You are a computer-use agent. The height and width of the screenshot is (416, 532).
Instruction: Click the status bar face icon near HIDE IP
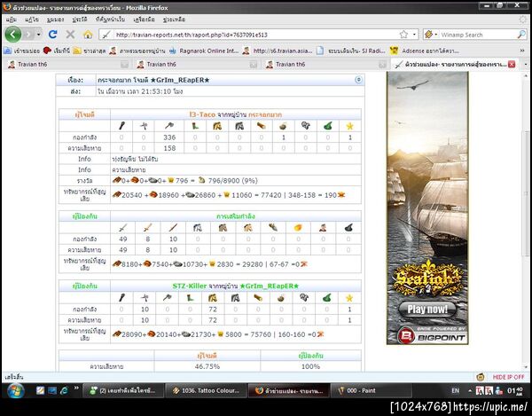point(480,377)
